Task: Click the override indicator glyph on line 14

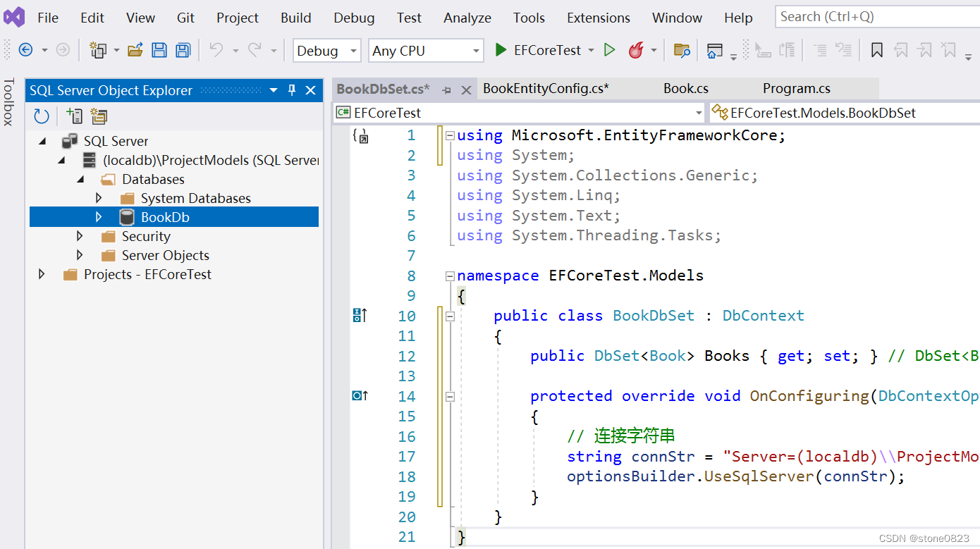Action: tap(360, 396)
